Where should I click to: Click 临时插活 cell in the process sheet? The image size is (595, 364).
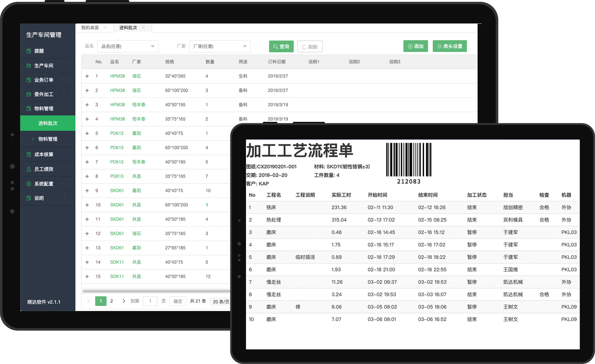click(x=305, y=257)
